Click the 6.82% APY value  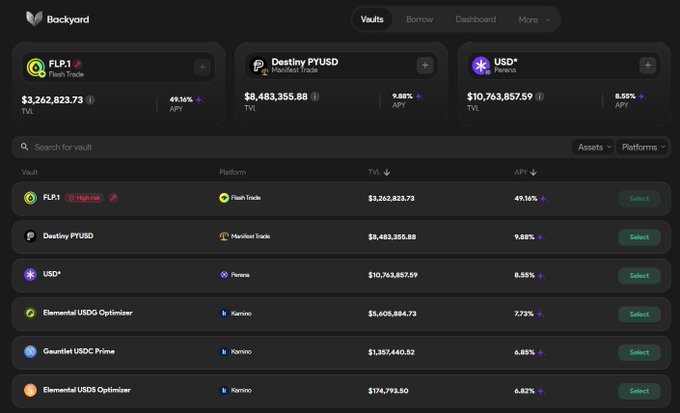(524, 391)
